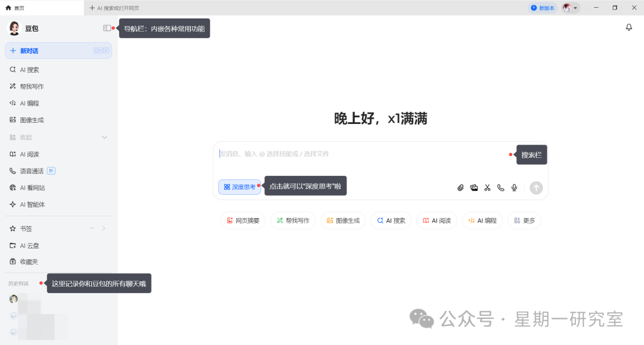
Task: Toggle the sidebar collapse icon
Action: coord(107,28)
